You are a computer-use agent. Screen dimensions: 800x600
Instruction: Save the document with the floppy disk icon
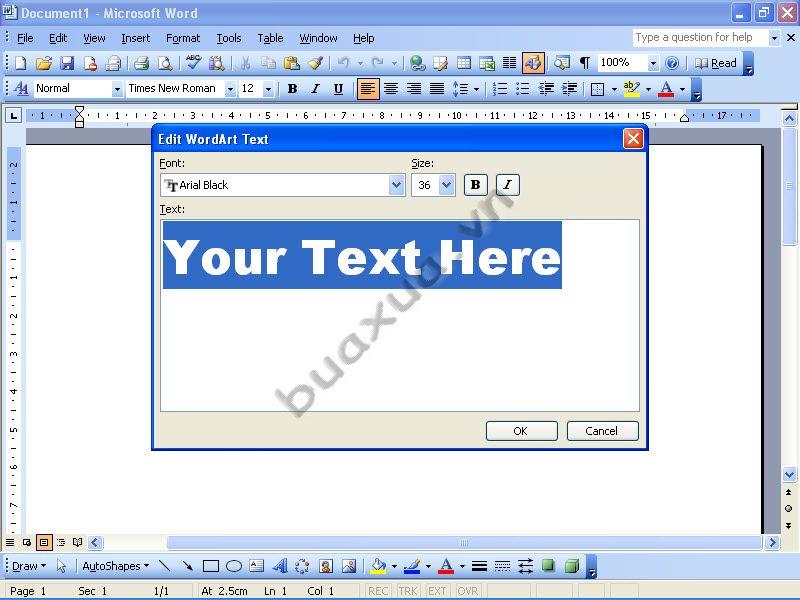[67, 63]
